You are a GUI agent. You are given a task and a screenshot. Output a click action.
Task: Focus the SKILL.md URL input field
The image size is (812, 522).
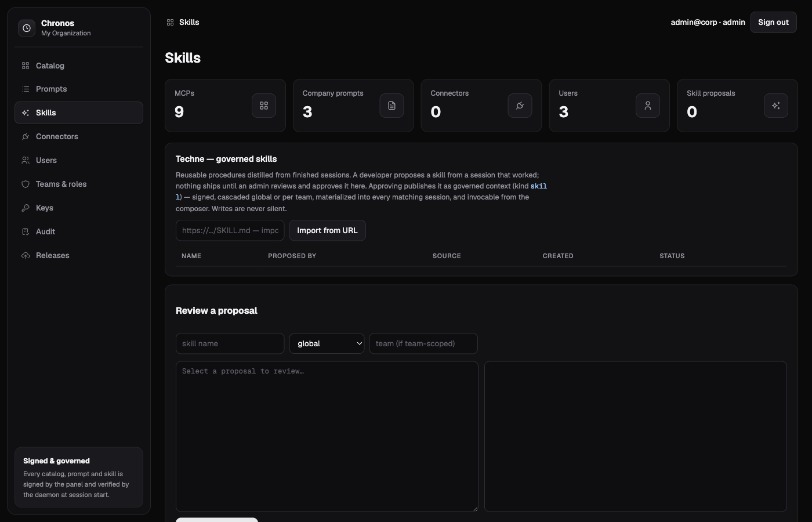click(x=230, y=230)
